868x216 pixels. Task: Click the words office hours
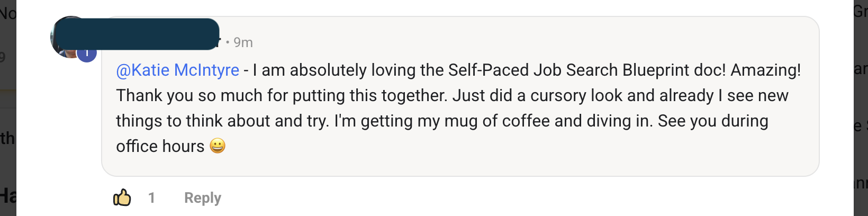click(160, 146)
